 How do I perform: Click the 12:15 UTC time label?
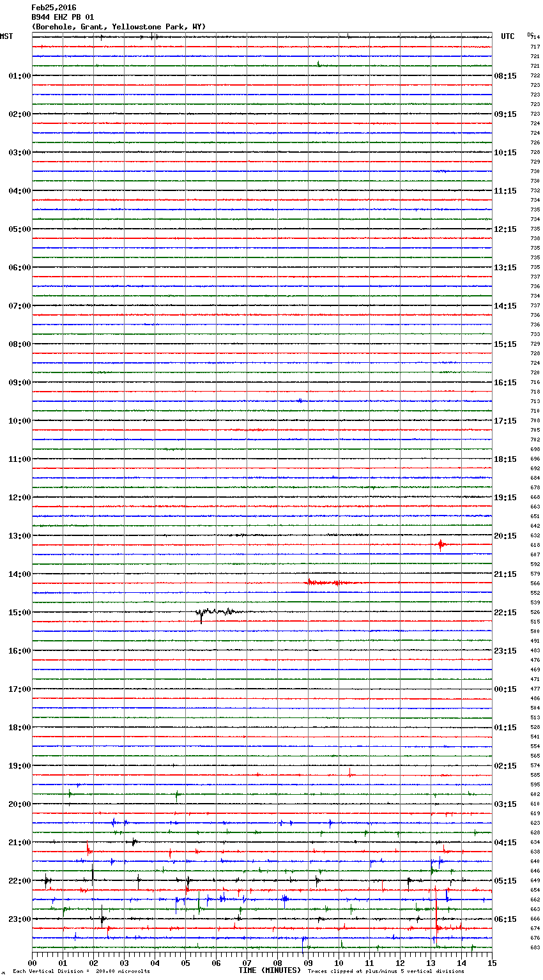(x=505, y=229)
